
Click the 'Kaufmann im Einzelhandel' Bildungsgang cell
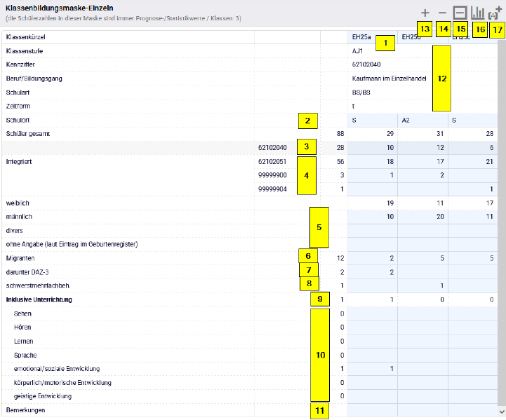(x=389, y=79)
